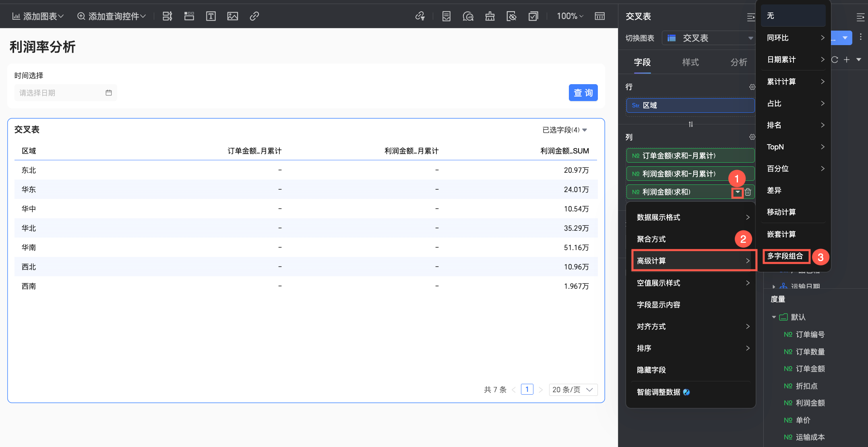This screenshot has width=868, height=447.
Task: Open the 切换图表 chart type dropdown
Action: (709, 38)
